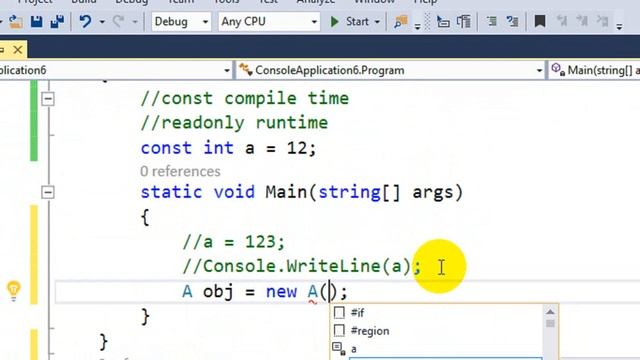Open the Main(string[] members dropdown

(594, 70)
